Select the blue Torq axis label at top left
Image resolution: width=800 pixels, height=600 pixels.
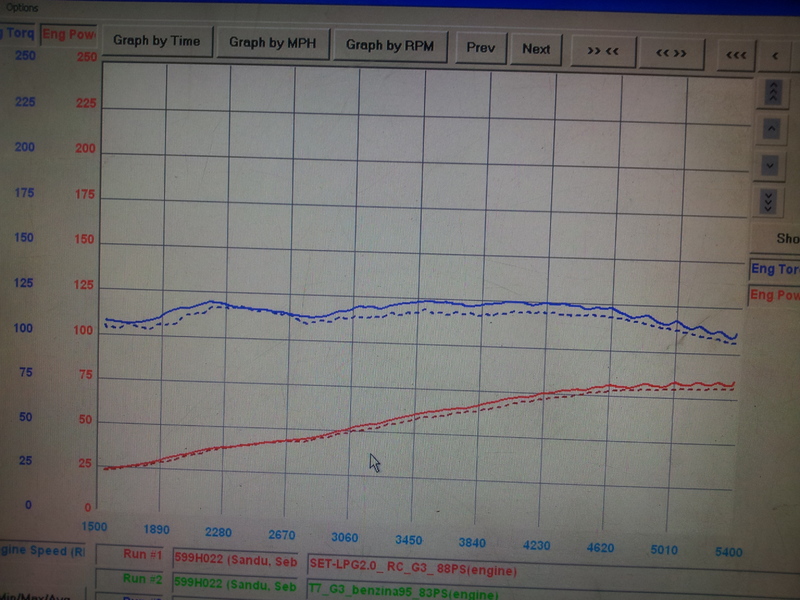pos(18,33)
